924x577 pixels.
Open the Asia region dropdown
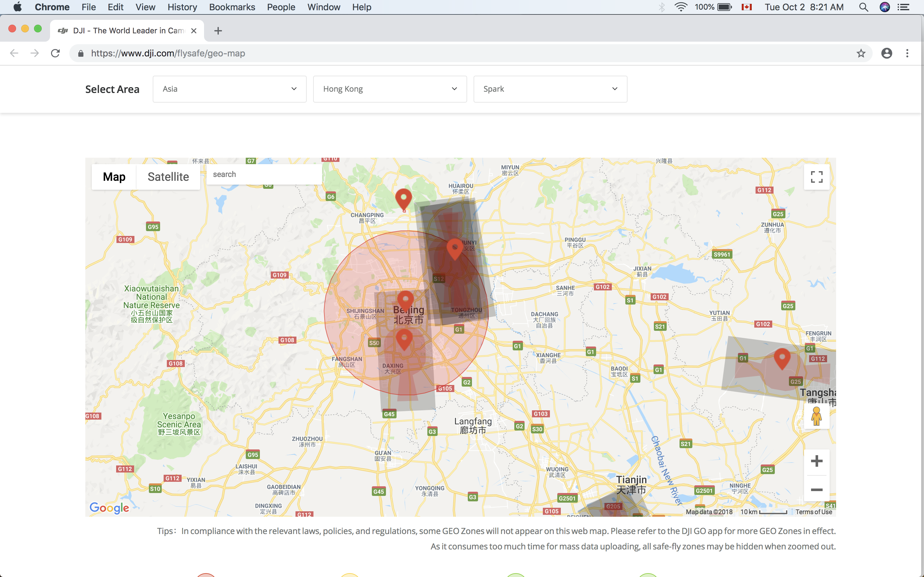[229, 89]
